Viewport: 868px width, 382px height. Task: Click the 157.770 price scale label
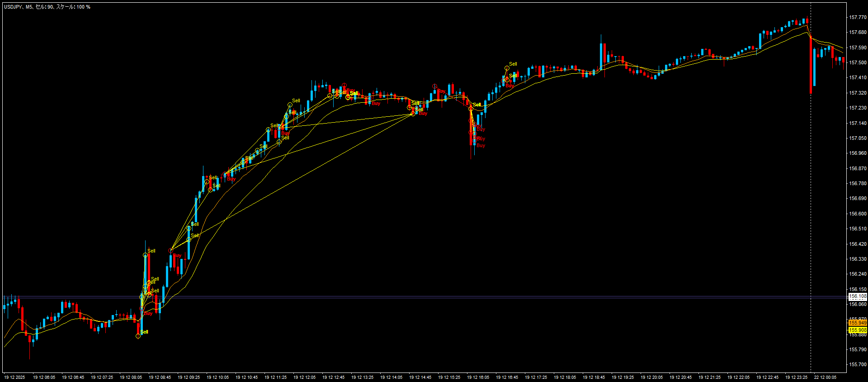pos(857,17)
